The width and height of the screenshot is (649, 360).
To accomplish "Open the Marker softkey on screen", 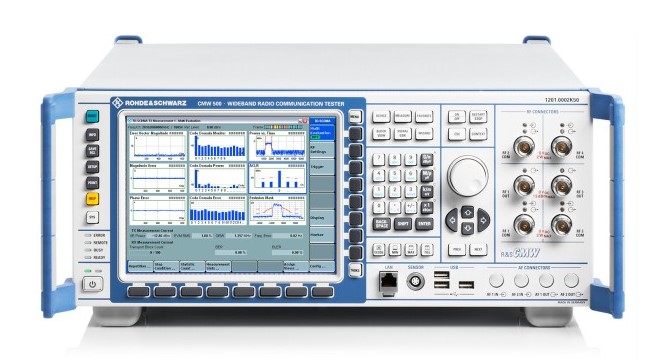I will [x=322, y=235].
